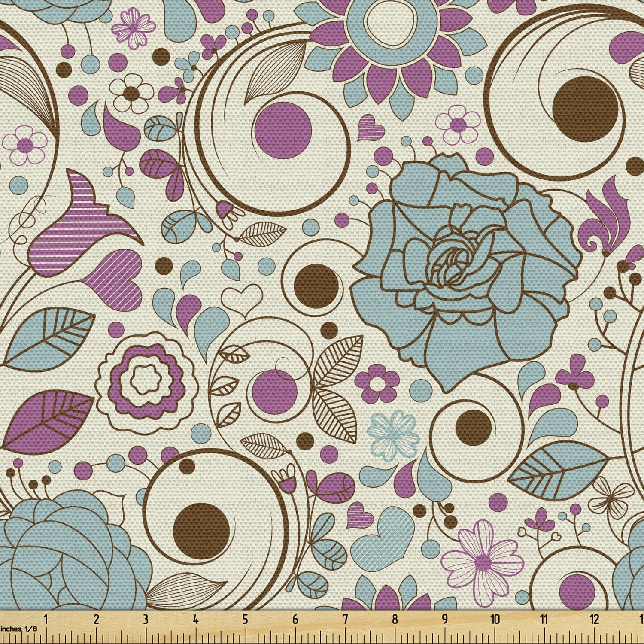This screenshot has height=644, width=644.
Task: Click the number 10 on the ruler
Action: [495, 620]
